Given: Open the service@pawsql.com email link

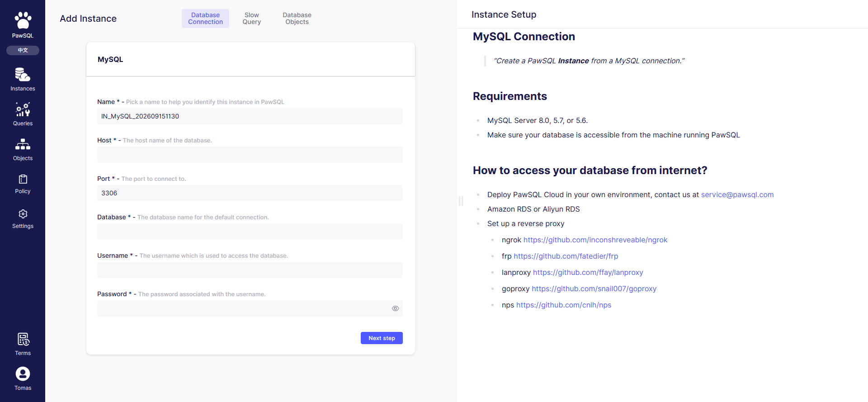Looking at the screenshot, I should (x=737, y=194).
